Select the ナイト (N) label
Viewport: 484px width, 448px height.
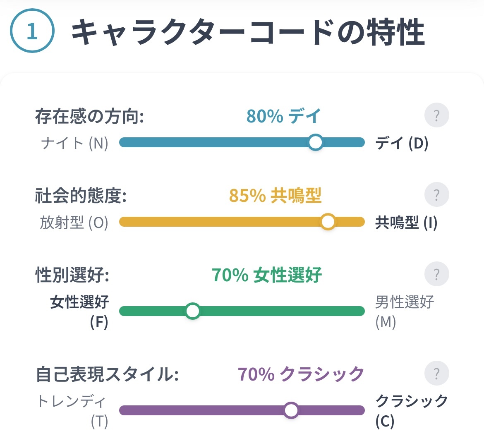coord(75,143)
